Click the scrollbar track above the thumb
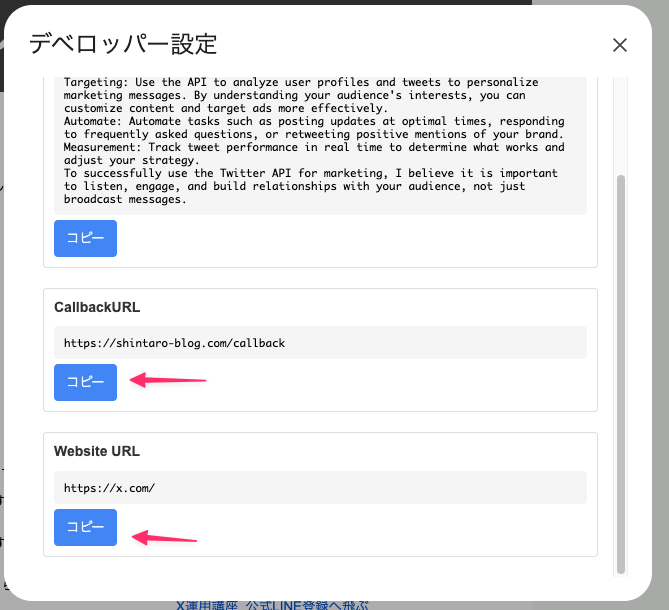The width and height of the screenshot is (669, 610). click(x=620, y=120)
